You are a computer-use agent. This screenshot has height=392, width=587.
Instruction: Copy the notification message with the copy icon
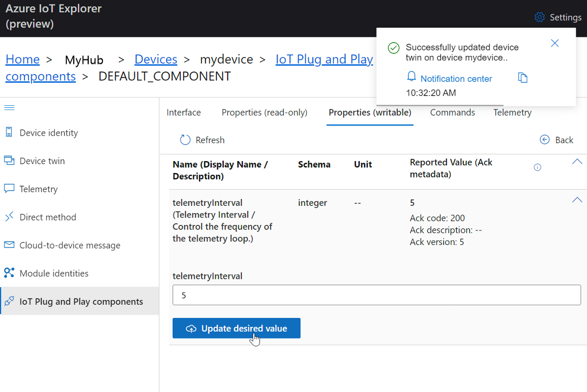pyautogui.click(x=522, y=77)
